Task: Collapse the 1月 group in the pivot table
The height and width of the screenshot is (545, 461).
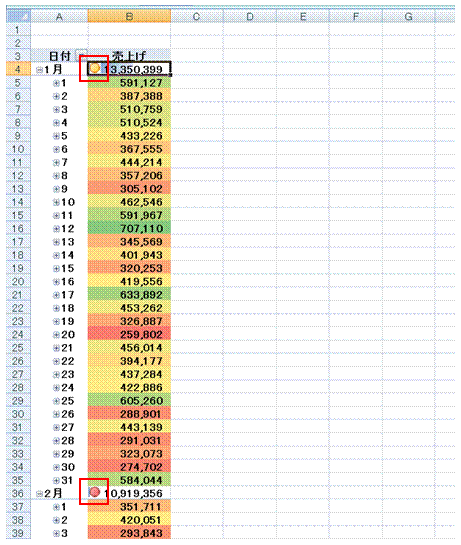Action: [39, 70]
